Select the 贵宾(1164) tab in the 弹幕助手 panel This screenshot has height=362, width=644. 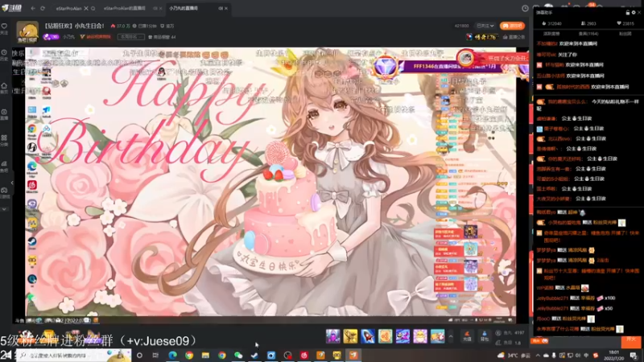[x=588, y=34]
